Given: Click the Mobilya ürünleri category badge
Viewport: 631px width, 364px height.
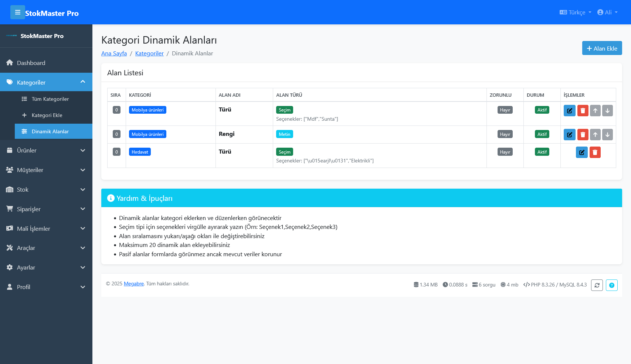Looking at the screenshot, I should pyautogui.click(x=147, y=110).
